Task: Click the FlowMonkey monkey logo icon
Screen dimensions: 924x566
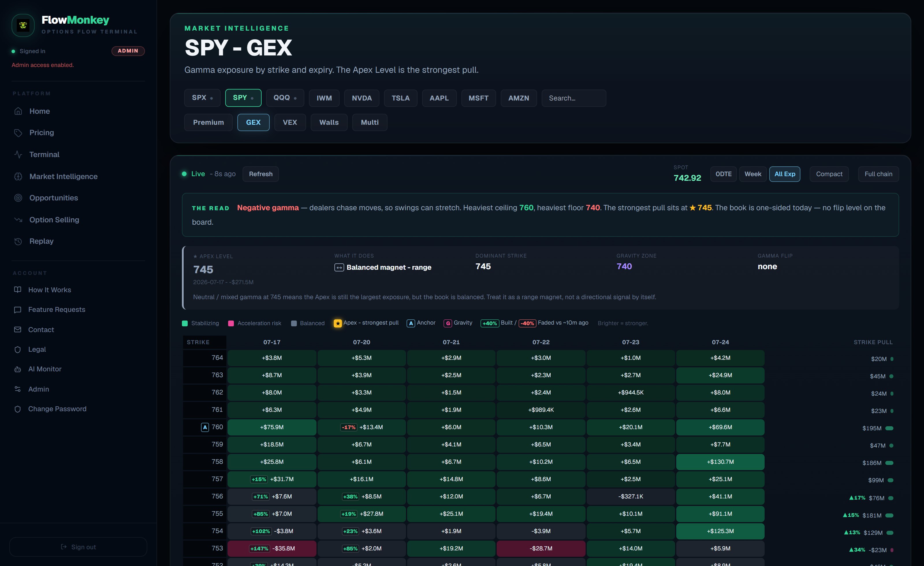Action: pyautogui.click(x=23, y=25)
